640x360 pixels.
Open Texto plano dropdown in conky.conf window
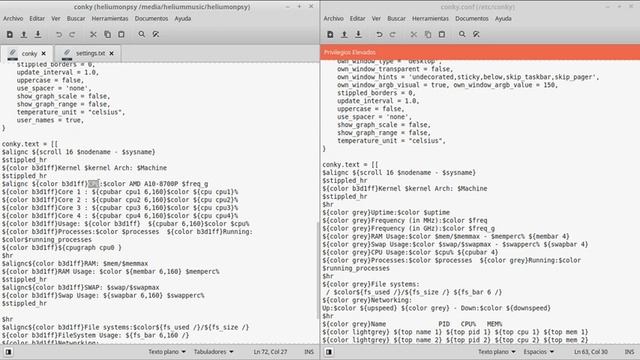click(x=497, y=352)
